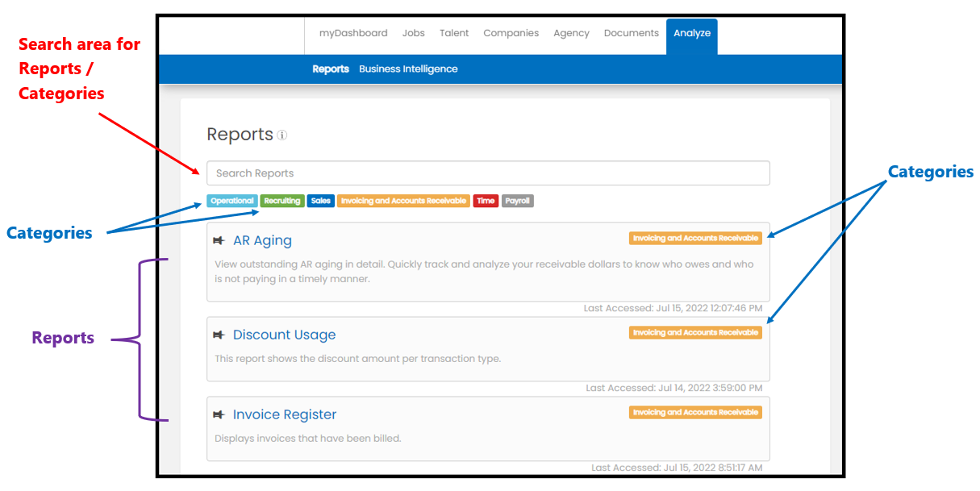Screen dimensions: 980x491
Task: Filter reports by Operational category tag
Action: (x=232, y=201)
